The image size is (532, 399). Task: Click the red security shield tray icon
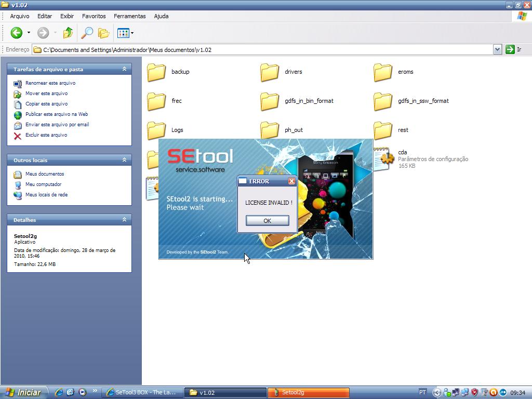tap(474, 393)
